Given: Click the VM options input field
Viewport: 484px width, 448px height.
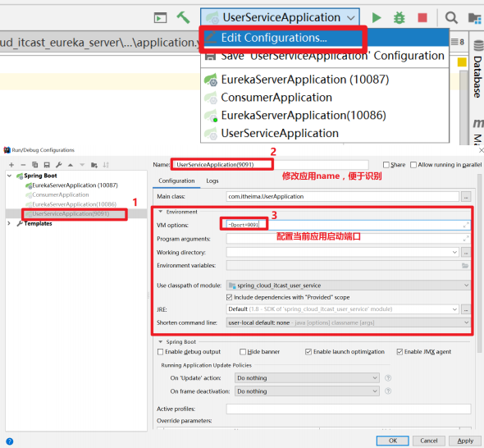Looking at the screenshot, I should (x=349, y=225).
